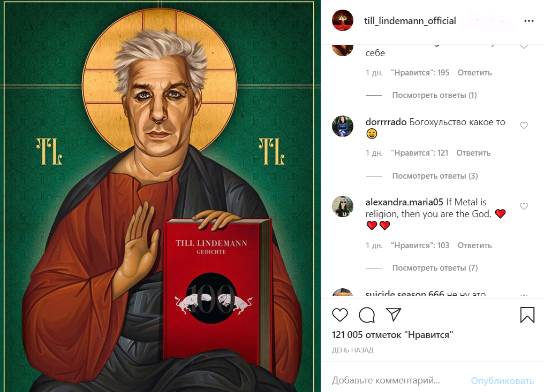The height and width of the screenshot is (392, 544).
Task: Click "Опубликовать" to post the comment
Action: (502, 381)
